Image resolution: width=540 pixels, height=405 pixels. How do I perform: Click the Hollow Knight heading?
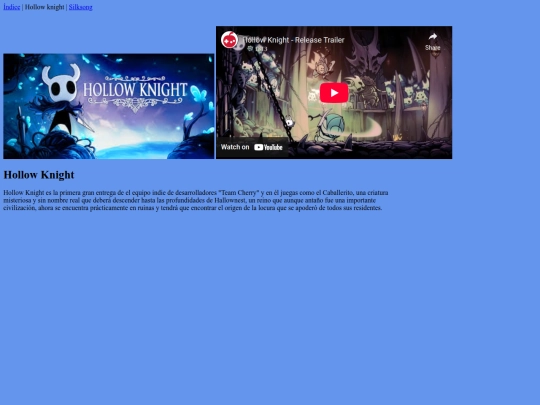pos(39,175)
